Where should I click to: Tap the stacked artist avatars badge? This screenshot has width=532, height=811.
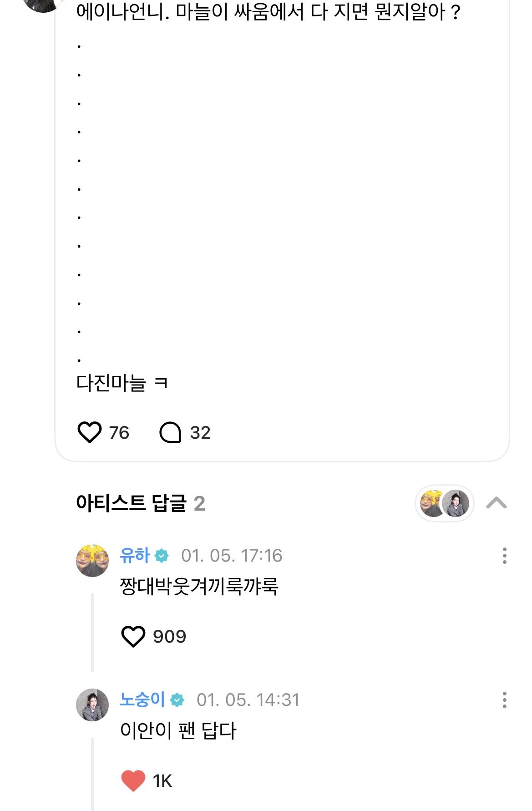pos(444,503)
